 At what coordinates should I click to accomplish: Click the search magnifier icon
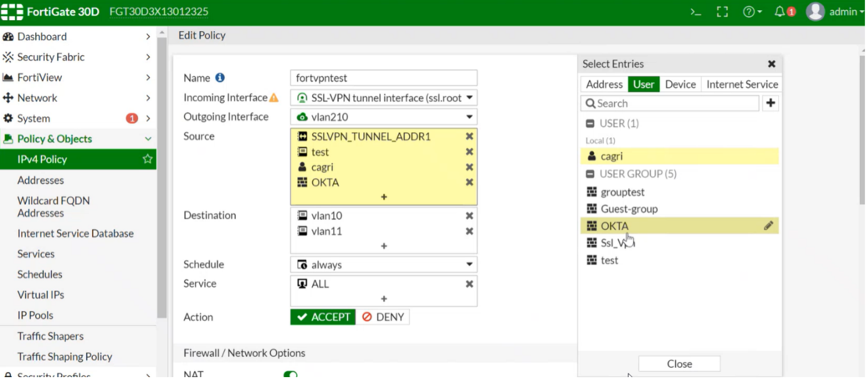click(x=590, y=103)
